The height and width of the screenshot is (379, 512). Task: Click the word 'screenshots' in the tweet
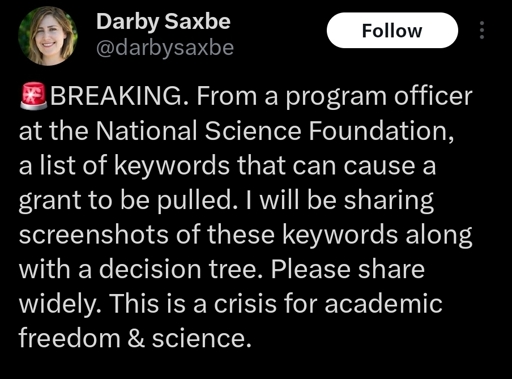93,234
